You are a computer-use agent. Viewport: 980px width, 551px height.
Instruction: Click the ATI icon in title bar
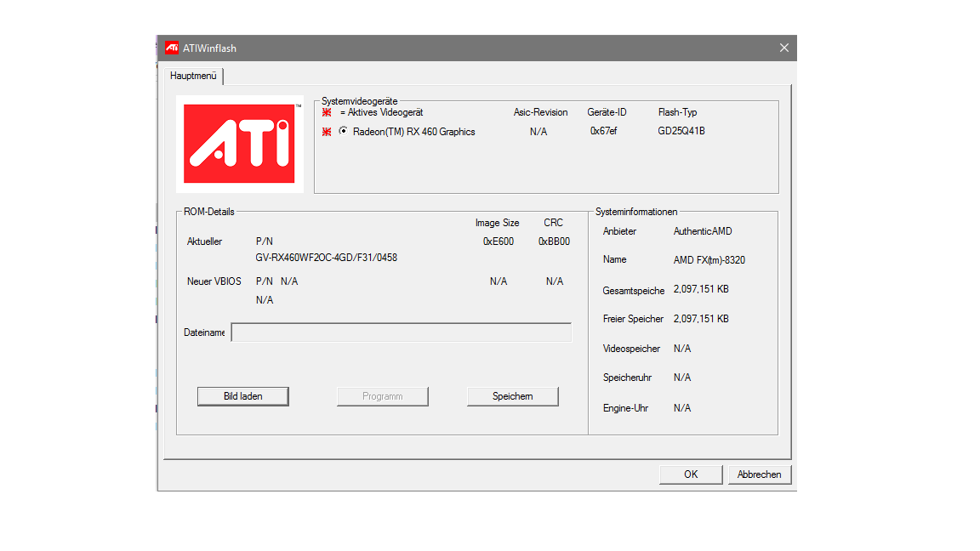pyautogui.click(x=172, y=48)
